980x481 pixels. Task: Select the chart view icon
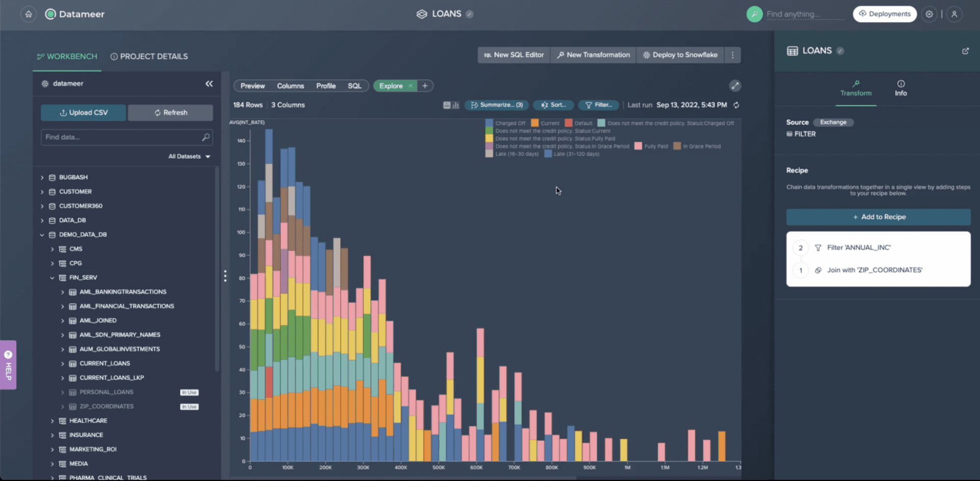(456, 105)
